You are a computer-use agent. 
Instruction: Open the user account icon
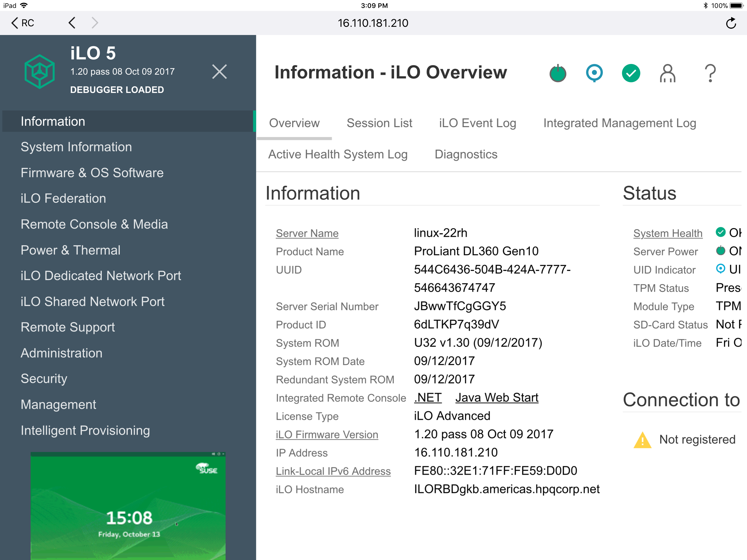click(667, 73)
